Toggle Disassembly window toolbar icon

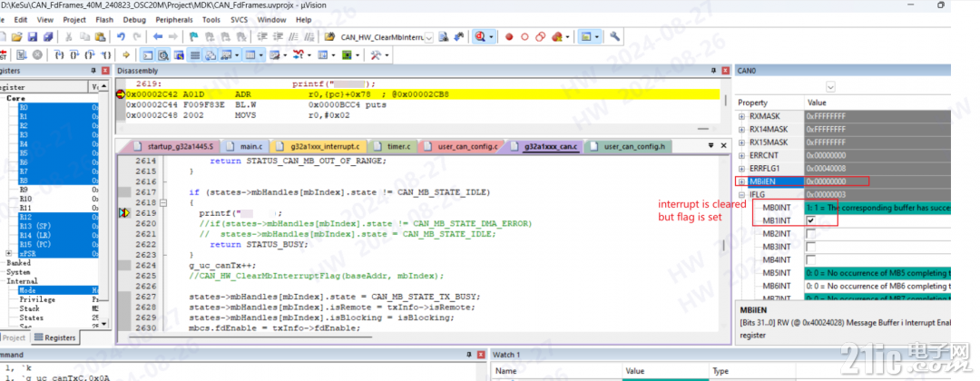[x=163, y=55]
